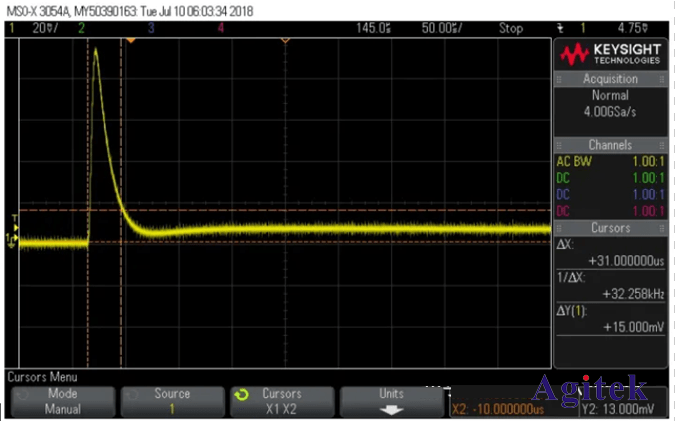
Task: Open the Channels panel header
Action: pyautogui.click(x=609, y=145)
